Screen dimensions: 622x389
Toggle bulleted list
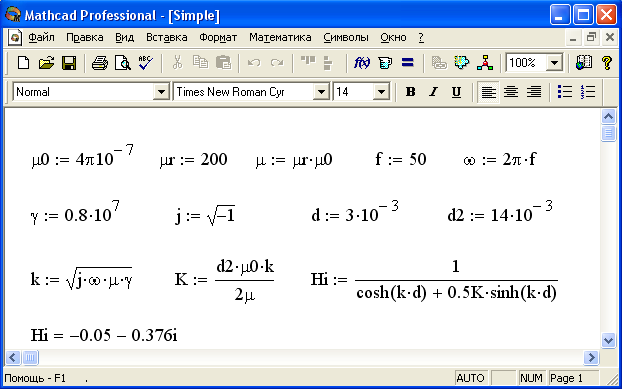pyautogui.click(x=564, y=92)
